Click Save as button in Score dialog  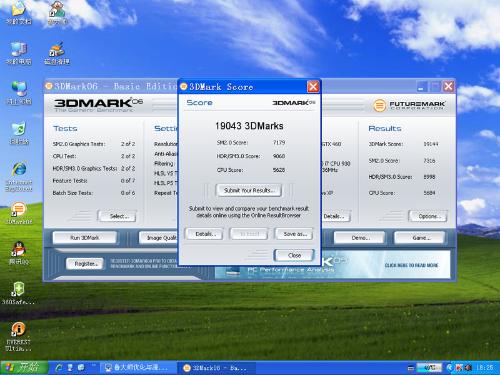pyautogui.click(x=295, y=234)
